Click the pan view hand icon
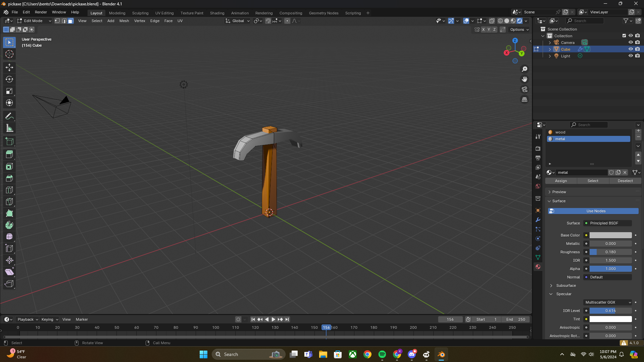The height and width of the screenshot is (362, 644). click(x=525, y=79)
